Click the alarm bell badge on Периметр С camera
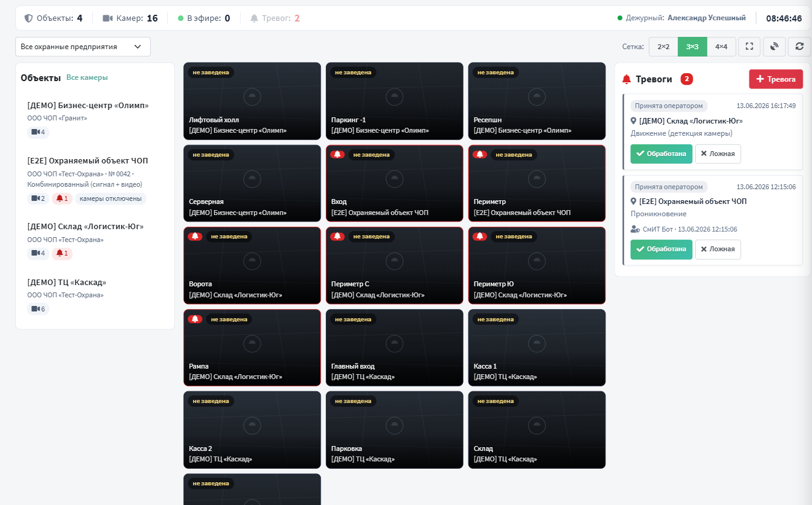Viewport: 812px width, 505px height. click(337, 237)
